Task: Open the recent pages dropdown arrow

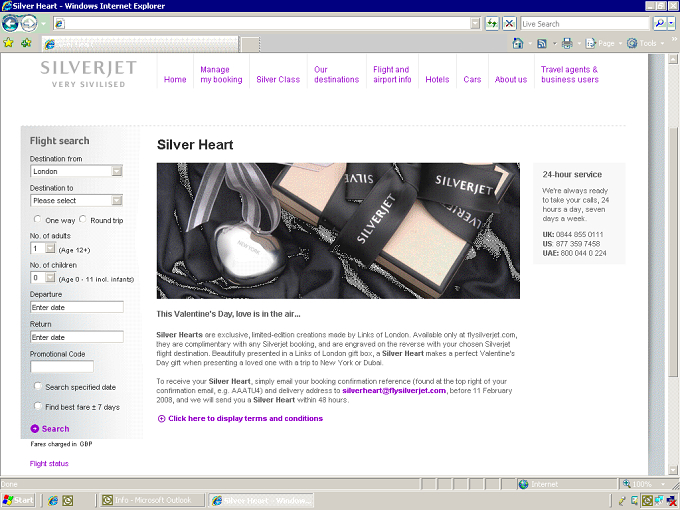Action: tap(43, 23)
